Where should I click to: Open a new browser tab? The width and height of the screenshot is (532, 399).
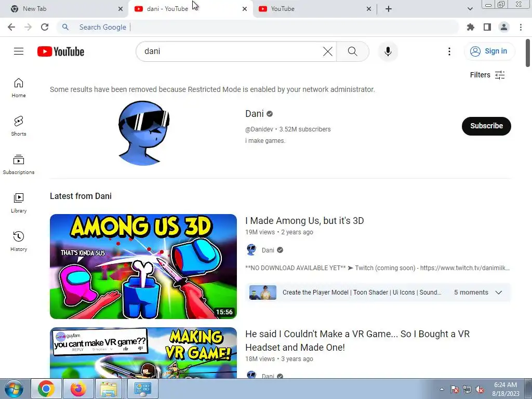point(389,9)
